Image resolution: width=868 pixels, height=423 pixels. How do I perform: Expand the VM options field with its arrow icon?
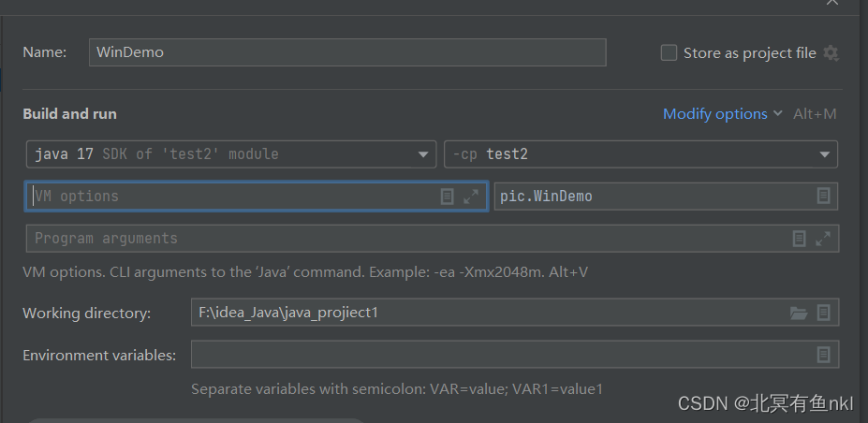click(471, 197)
